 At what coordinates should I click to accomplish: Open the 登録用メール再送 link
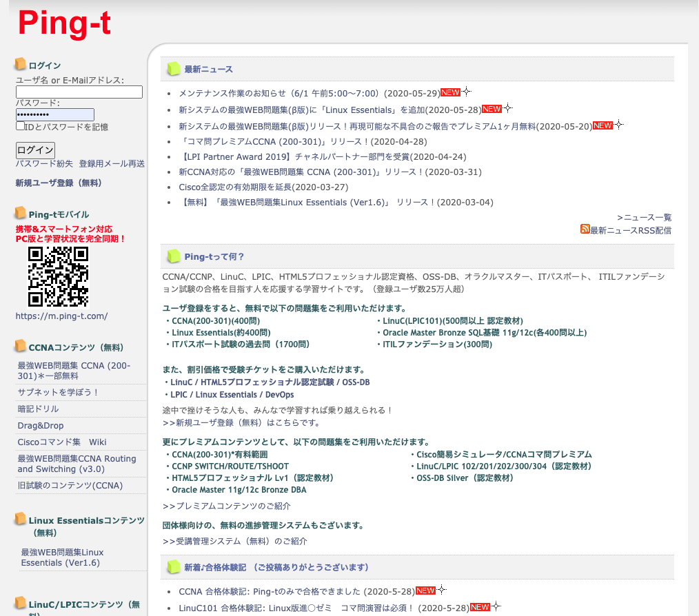coord(112,163)
